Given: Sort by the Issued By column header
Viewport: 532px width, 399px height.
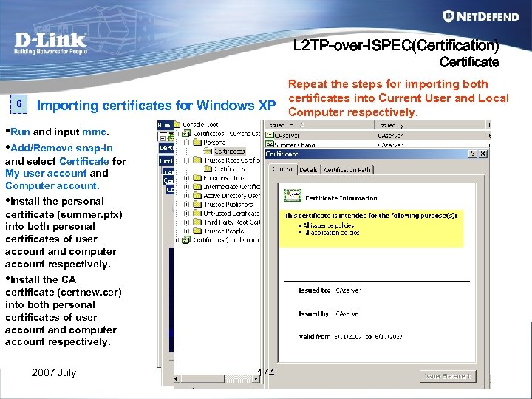Looking at the screenshot, I should 430,125.
